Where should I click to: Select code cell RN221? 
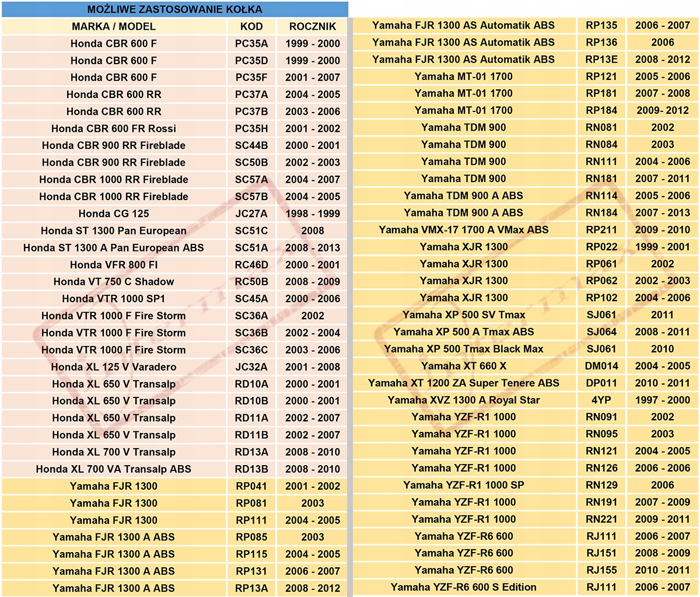tap(601, 519)
